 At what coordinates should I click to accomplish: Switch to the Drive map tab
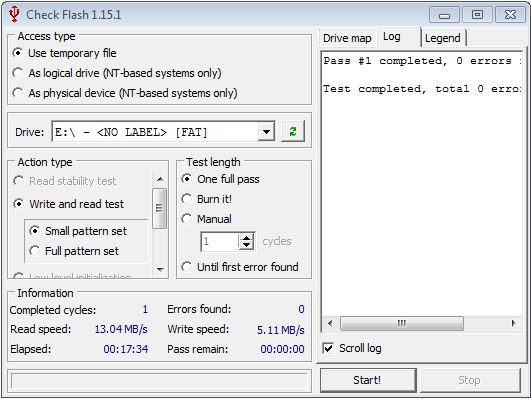click(x=347, y=38)
